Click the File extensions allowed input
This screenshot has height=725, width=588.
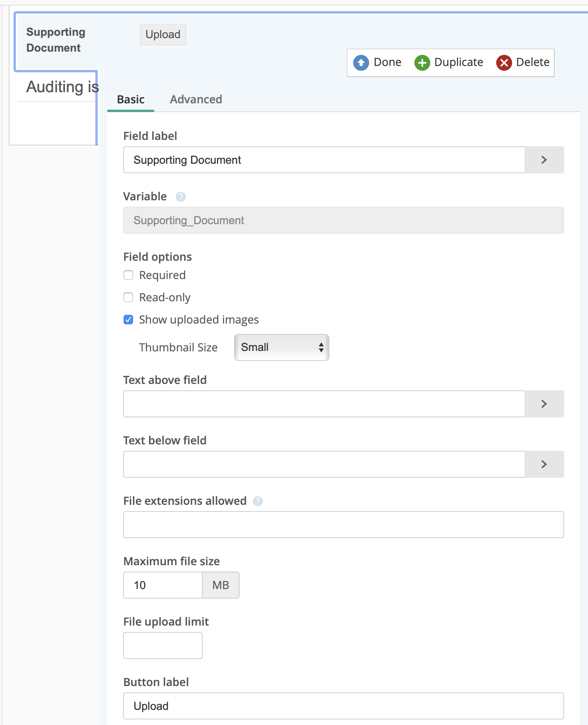pyautogui.click(x=343, y=525)
